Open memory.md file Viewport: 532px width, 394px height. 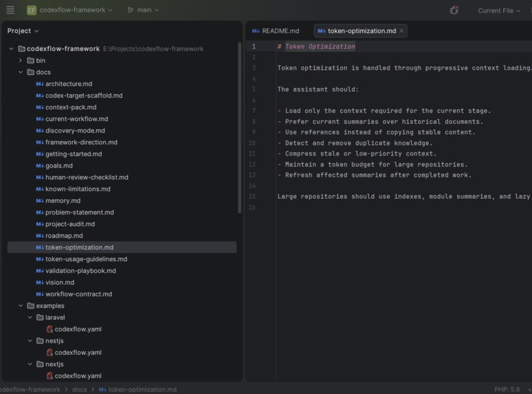63,201
